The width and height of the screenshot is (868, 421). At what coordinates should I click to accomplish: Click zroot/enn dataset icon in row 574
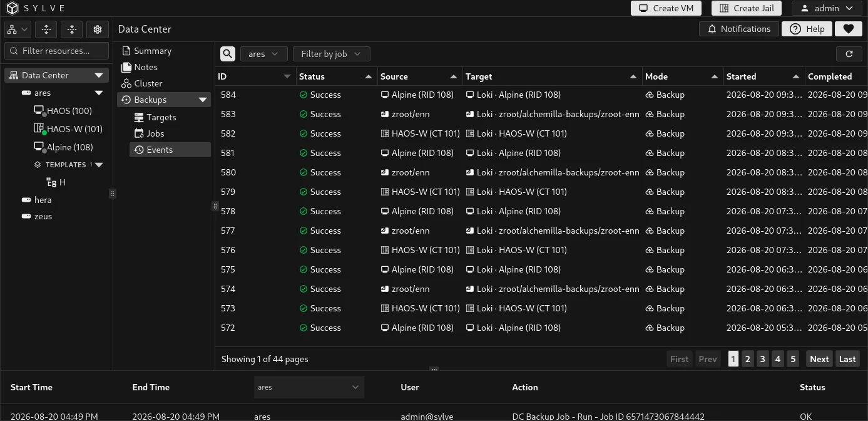pyautogui.click(x=385, y=289)
